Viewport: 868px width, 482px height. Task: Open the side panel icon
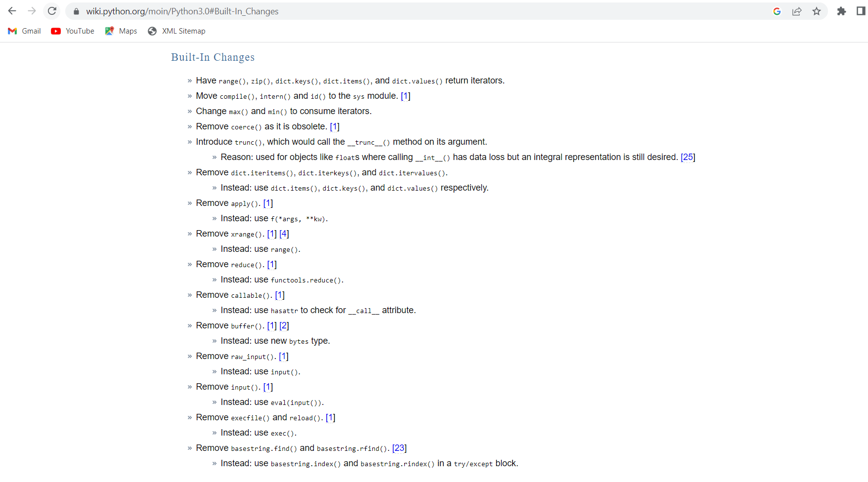pyautogui.click(x=861, y=11)
